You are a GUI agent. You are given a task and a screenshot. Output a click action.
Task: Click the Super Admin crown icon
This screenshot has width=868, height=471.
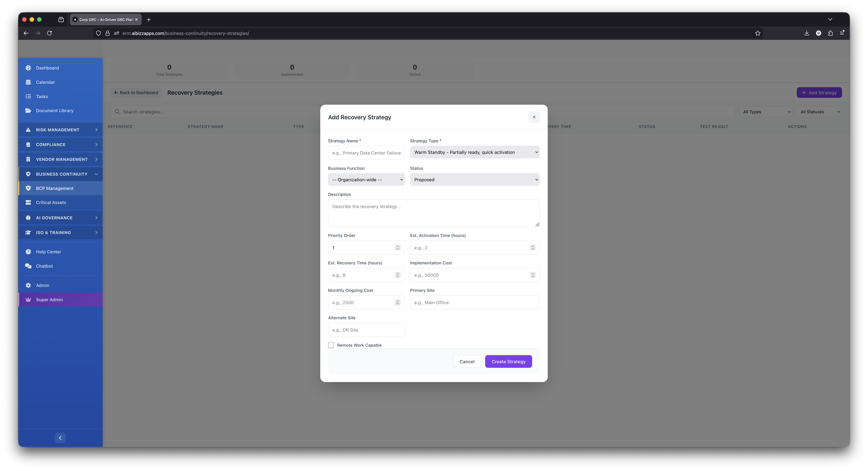[28, 300]
